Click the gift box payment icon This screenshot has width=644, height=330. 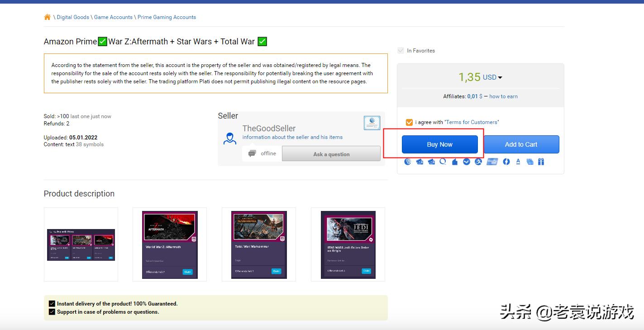tap(541, 162)
